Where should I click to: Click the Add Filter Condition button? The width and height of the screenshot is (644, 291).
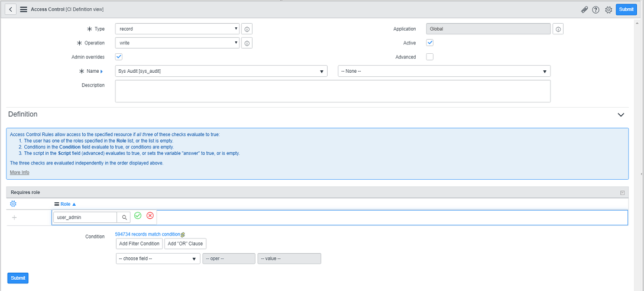pos(139,244)
